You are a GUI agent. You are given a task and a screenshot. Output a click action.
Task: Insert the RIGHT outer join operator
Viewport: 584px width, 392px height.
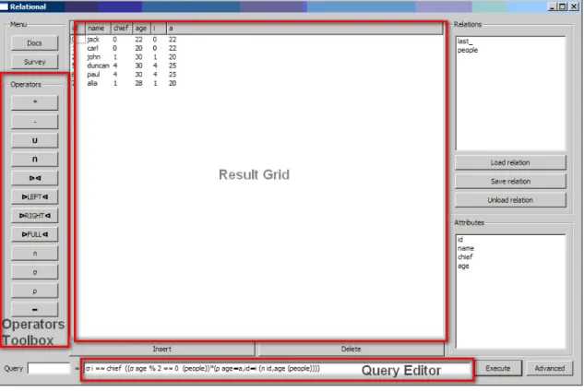click(35, 216)
